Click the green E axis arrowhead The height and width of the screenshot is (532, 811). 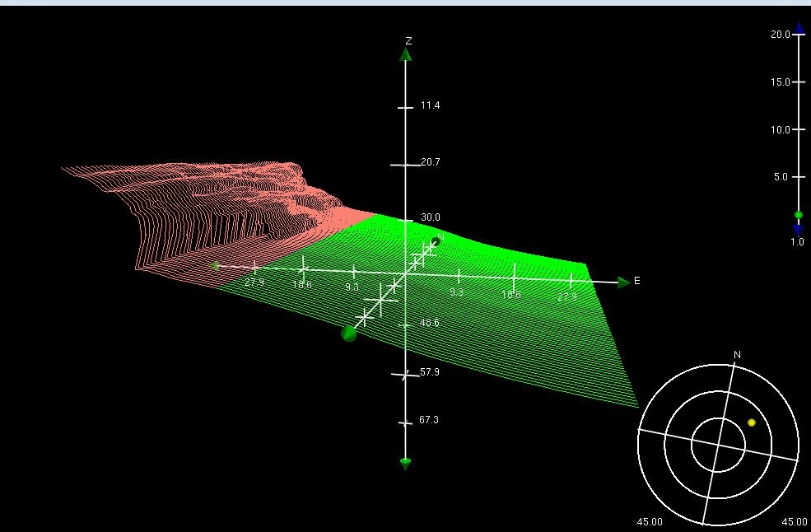coord(624,282)
